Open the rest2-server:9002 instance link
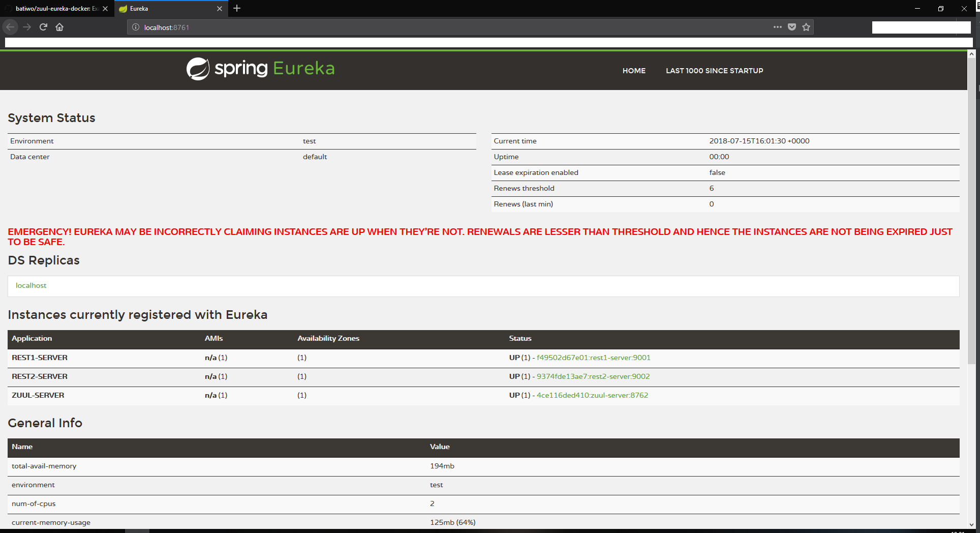The height and width of the screenshot is (533, 980). [593, 376]
